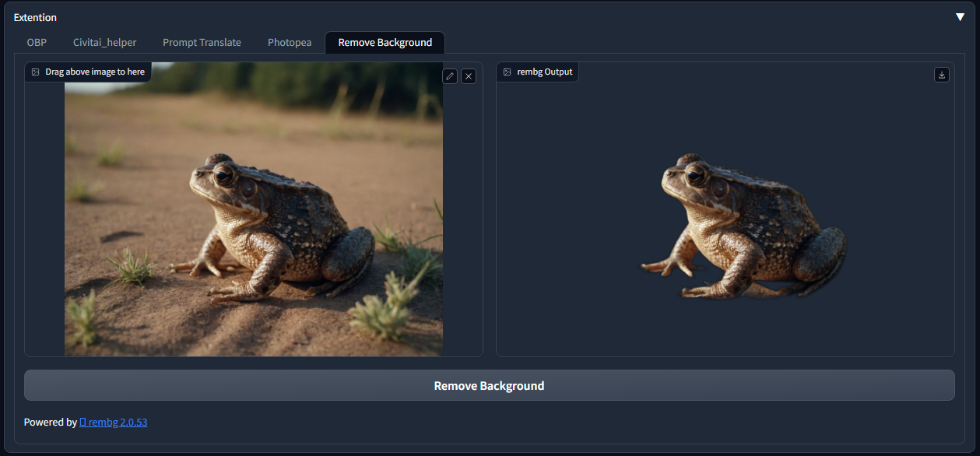
Task: Download the rembg output image
Action: (942, 75)
